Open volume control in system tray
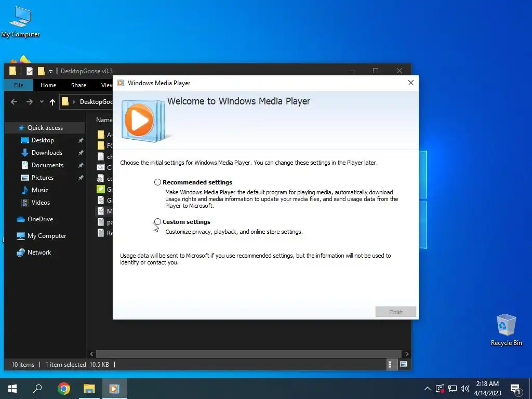 click(465, 389)
